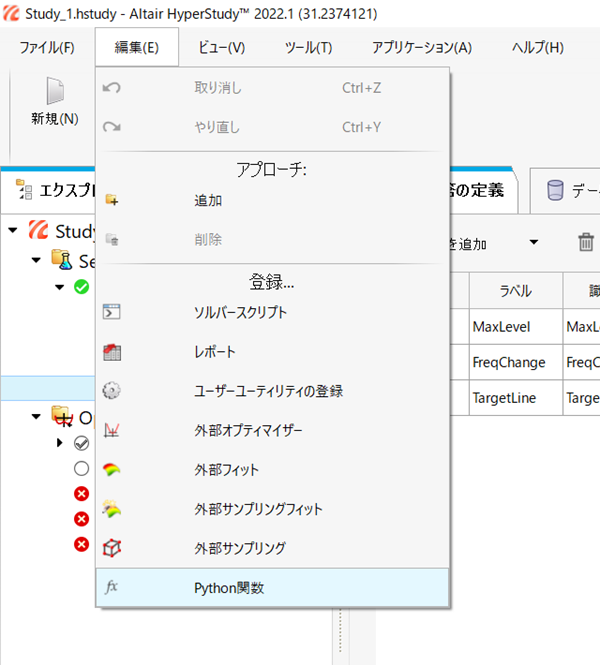The image size is (600, 665).
Task: Click the Solver Script terminal icon
Action: click(112, 312)
